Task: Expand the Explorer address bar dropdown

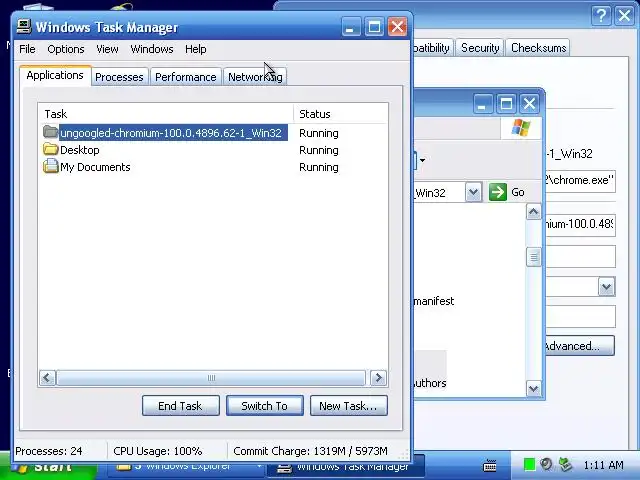Action: 473,192
